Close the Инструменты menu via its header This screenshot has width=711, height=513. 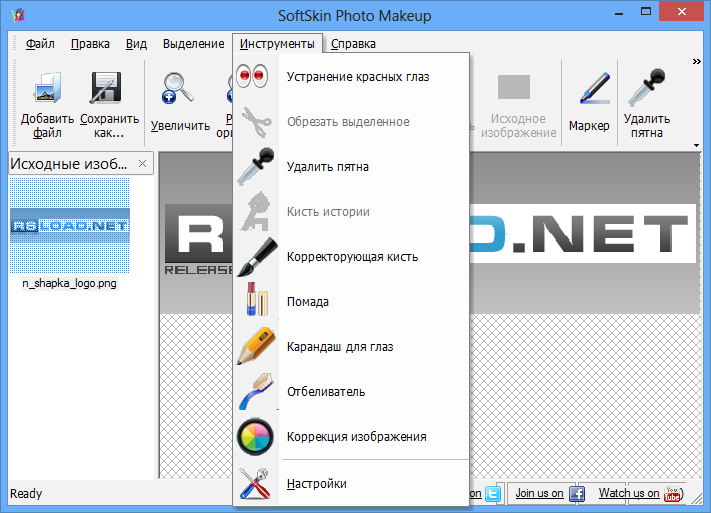tap(277, 44)
